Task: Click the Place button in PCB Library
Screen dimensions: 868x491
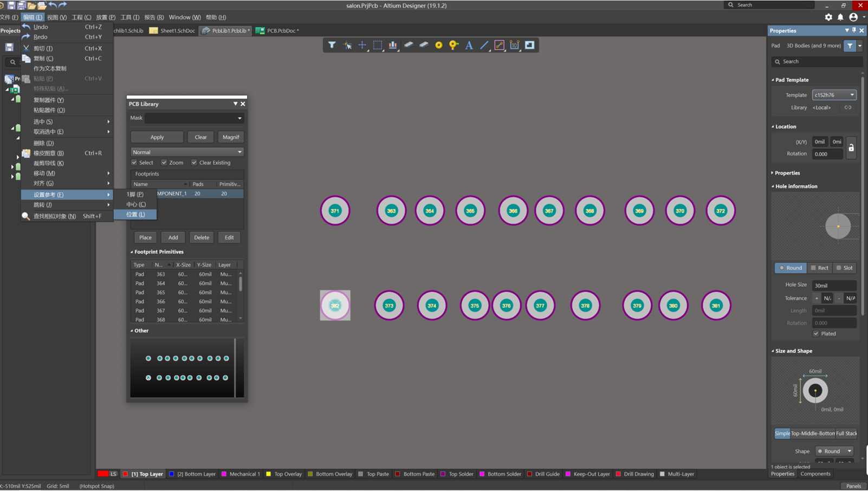Action: click(x=145, y=237)
